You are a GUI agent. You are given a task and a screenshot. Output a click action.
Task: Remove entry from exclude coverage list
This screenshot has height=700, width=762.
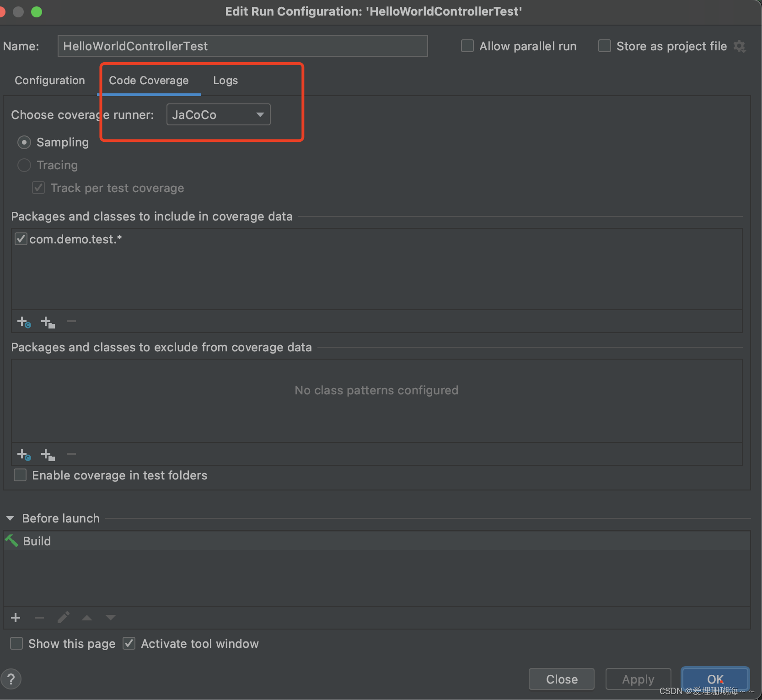point(71,454)
